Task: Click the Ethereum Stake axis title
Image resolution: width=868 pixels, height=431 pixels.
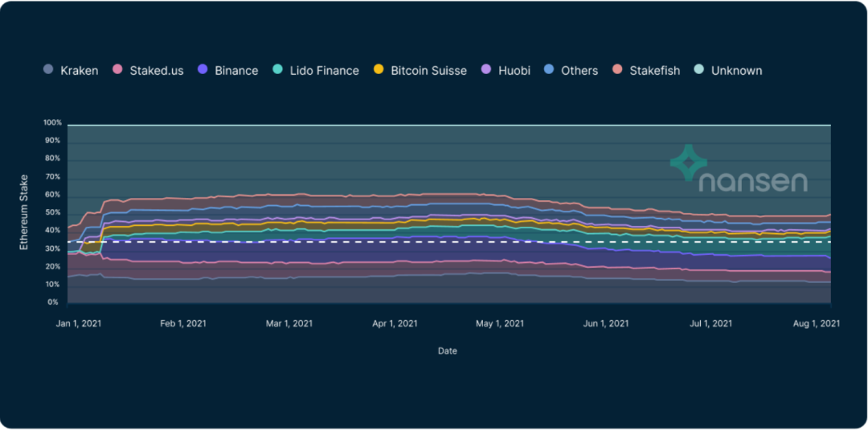Action: click(24, 212)
